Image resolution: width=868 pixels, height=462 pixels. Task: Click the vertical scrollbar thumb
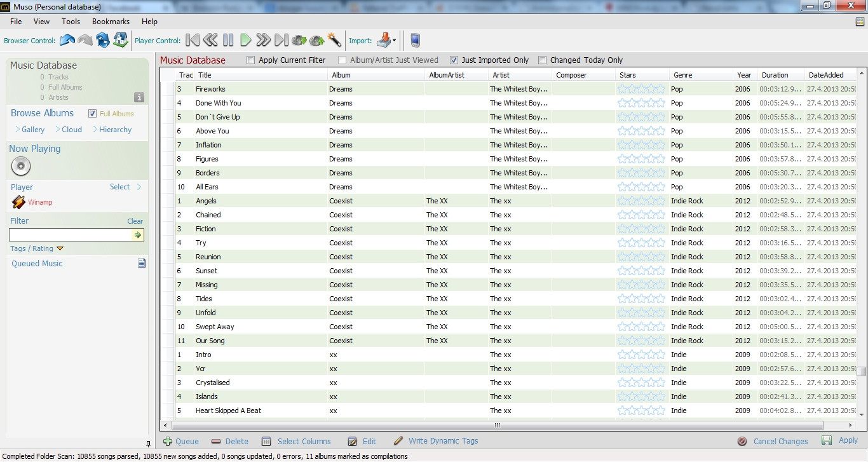(x=861, y=372)
